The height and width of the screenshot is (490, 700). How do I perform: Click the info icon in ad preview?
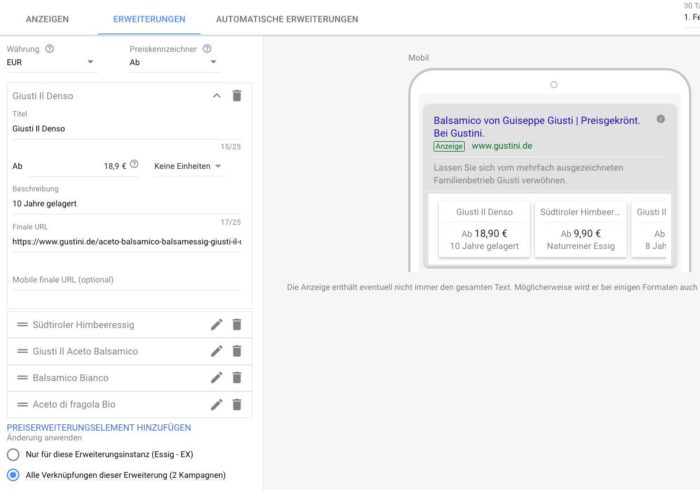click(x=661, y=119)
